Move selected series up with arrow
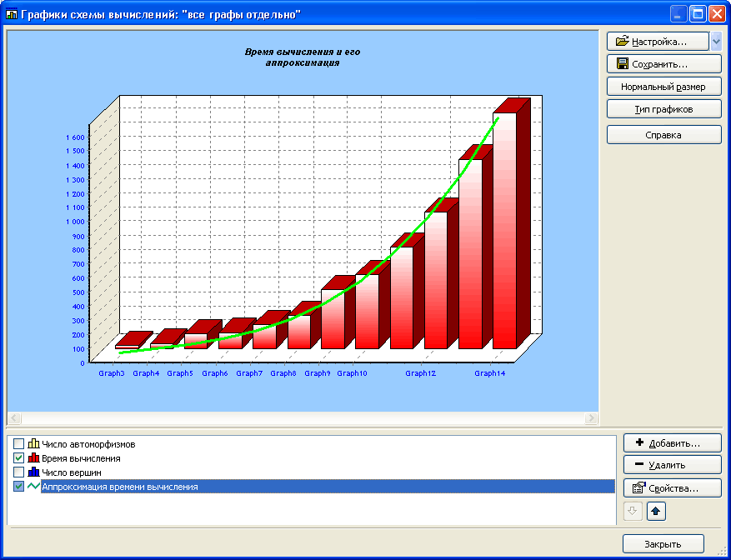This screenshot has width=731, height=560. coord(656,511)
